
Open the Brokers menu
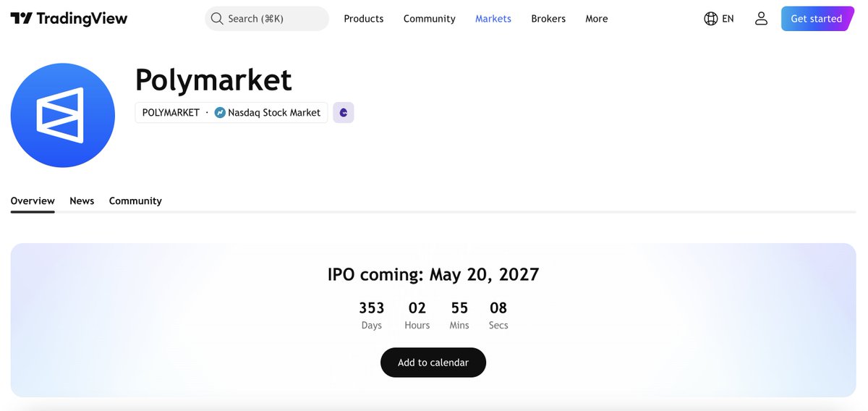pos(548,19)
